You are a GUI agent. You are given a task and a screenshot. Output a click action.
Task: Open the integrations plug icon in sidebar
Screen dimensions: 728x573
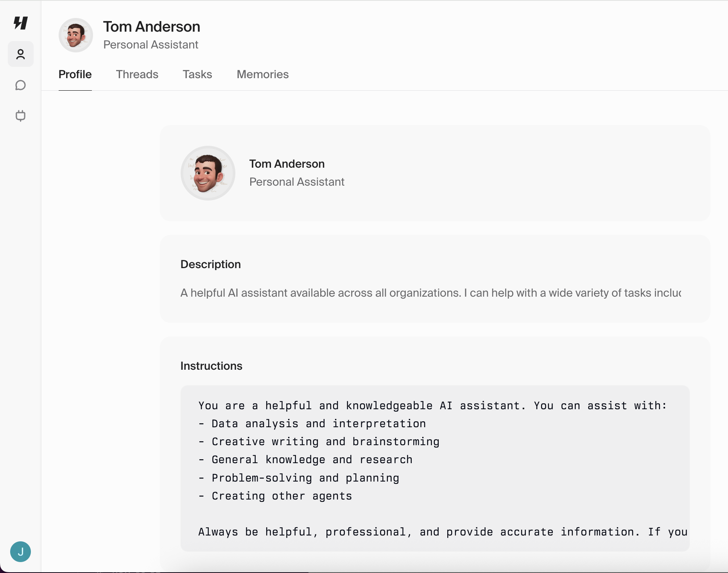pos(21,116)
